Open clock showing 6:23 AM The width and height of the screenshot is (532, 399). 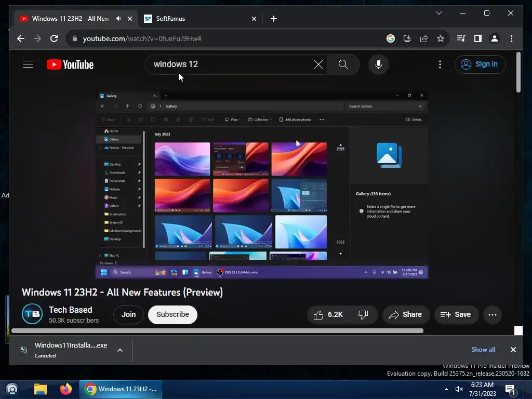click(x=482, y=389)
